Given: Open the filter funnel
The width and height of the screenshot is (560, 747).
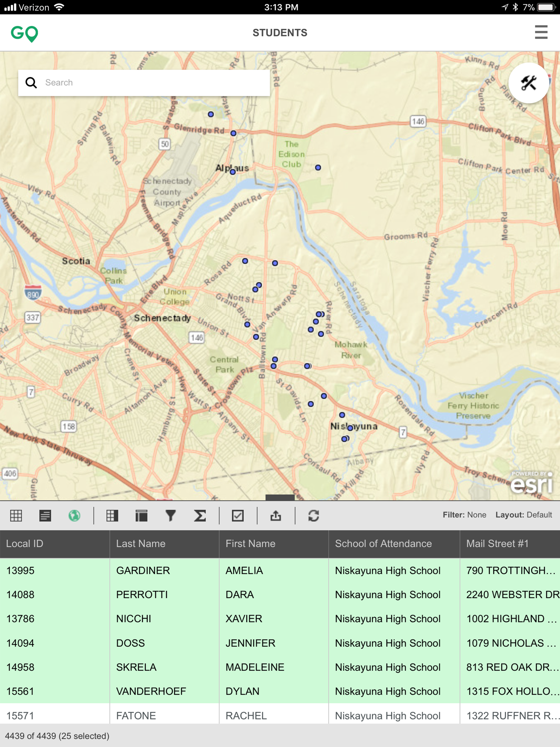Looking at the screenshot, I should pos(171,515).
